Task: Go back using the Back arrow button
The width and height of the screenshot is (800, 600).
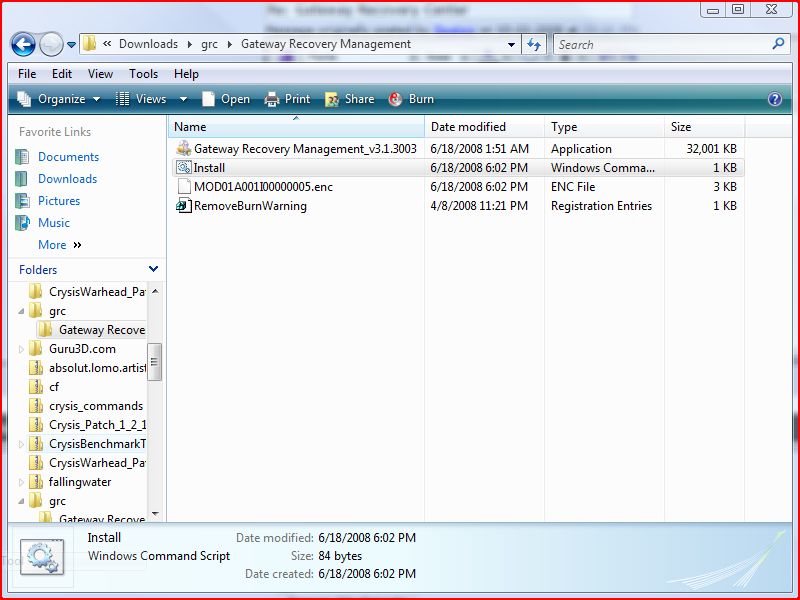Action: 23,44
